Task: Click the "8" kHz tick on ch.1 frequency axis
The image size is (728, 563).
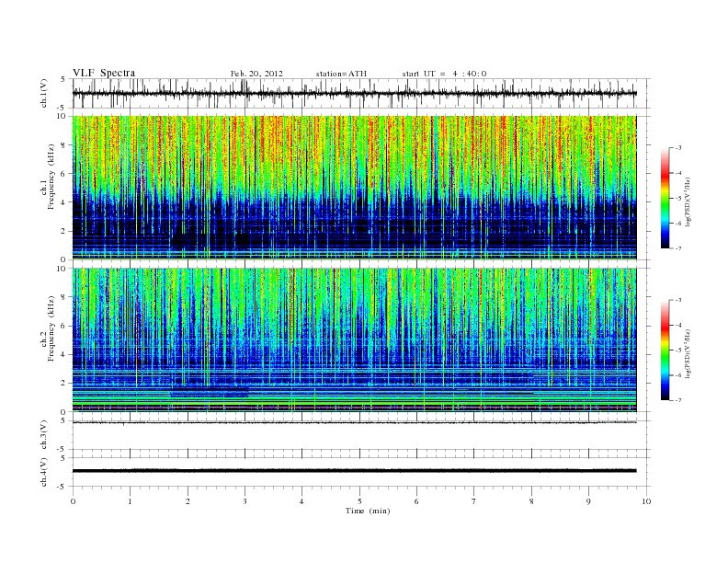Action: [64, 145]
